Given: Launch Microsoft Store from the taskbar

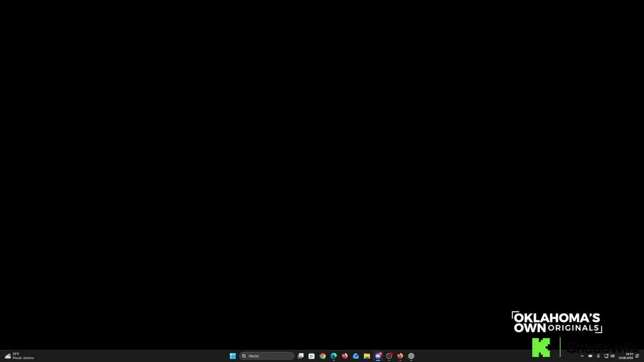Looking at the screenshot, I should point(311,356).
